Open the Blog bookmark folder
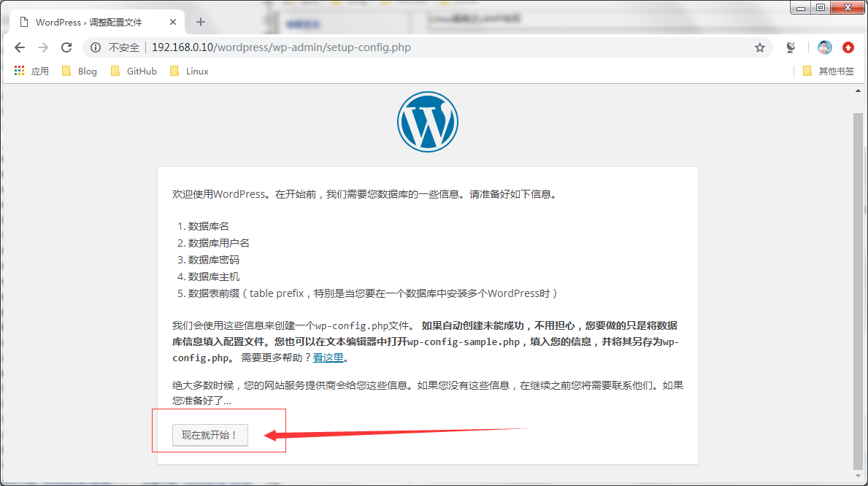868x486 pixels. [79, 71]
